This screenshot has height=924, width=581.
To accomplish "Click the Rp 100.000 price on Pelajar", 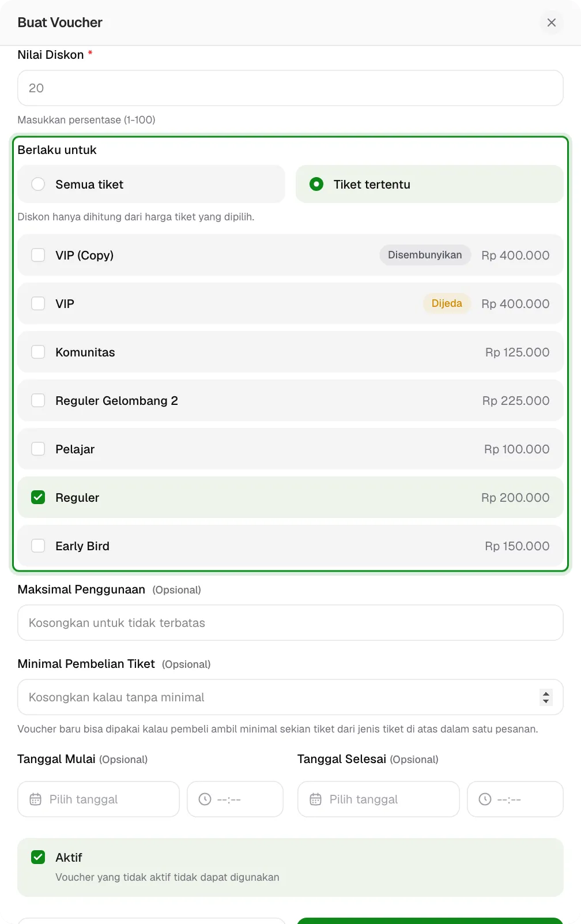I will click(x=516, y=449).
